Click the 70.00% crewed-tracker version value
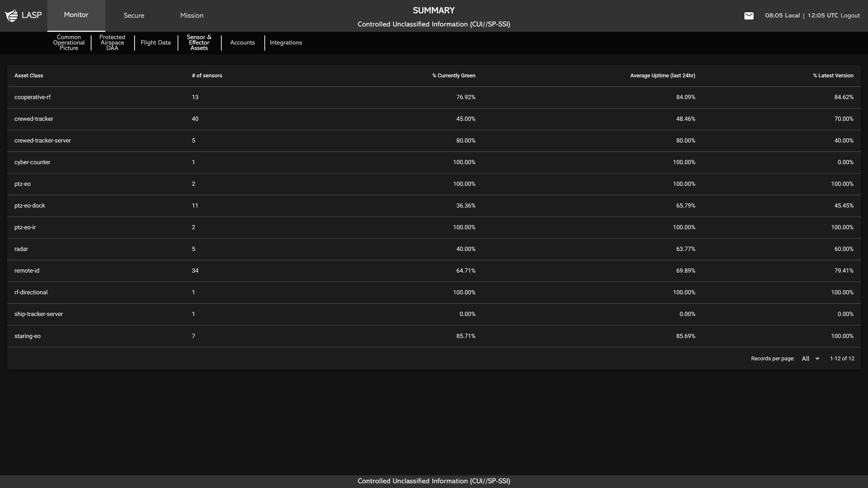Viewport: 868px width, 488px height. (x=844, y=119)
